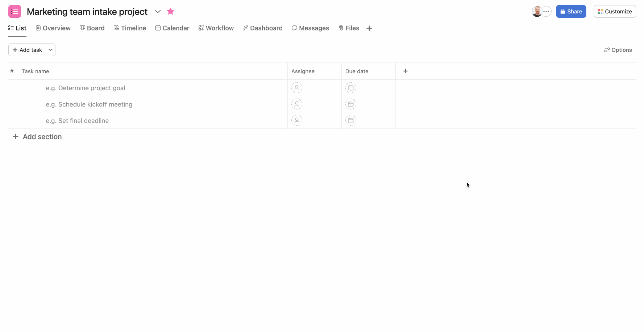Open the Calendar view icon
This screenshot has height=332, width=644.
click(x=158, y=28)
